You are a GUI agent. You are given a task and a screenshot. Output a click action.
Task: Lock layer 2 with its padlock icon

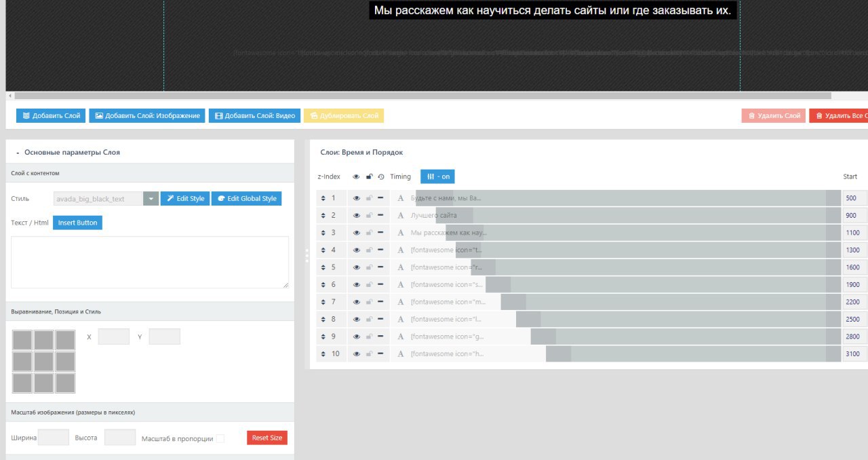coord(369,216)
